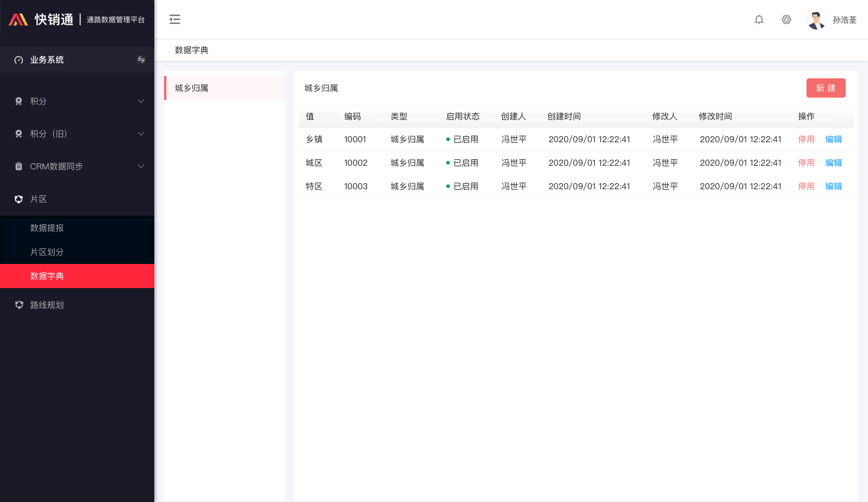Open the notifications bell

[x=759, y=19]
